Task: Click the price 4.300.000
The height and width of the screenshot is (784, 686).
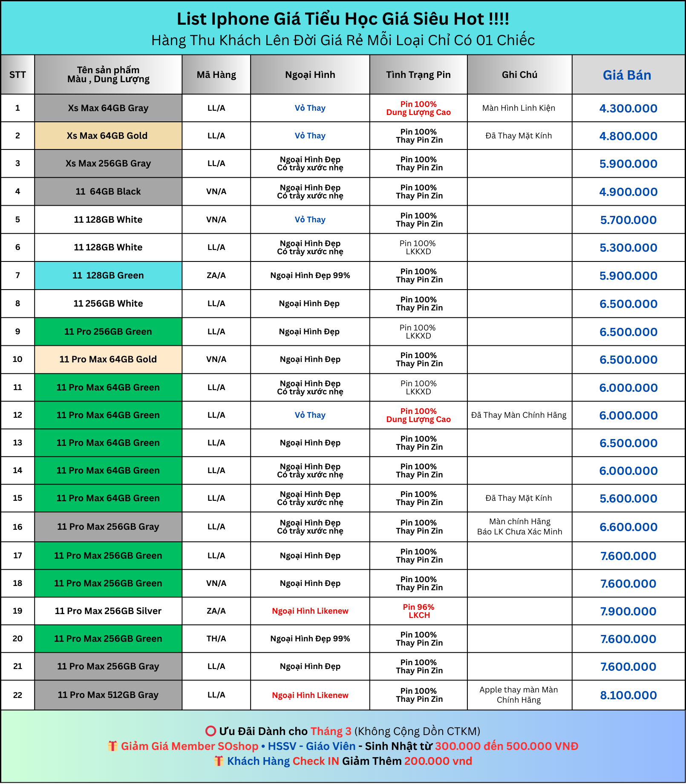Action: (x=628, y=109)
